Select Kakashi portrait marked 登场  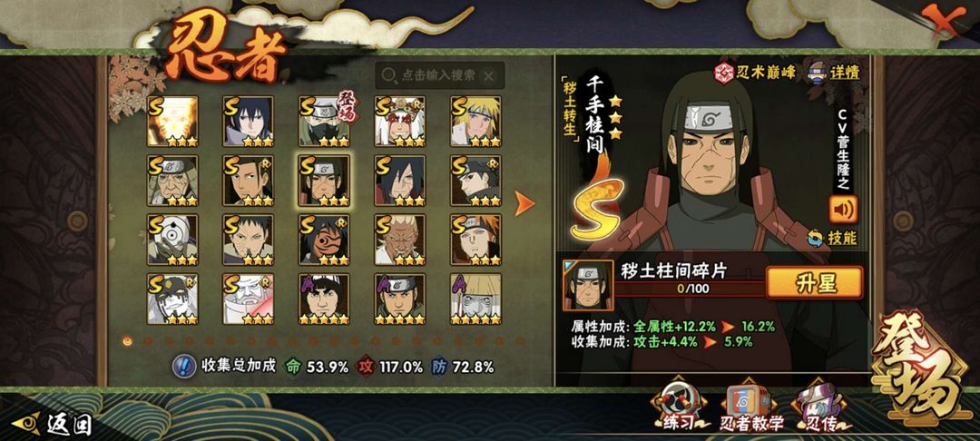coord(324,122)
